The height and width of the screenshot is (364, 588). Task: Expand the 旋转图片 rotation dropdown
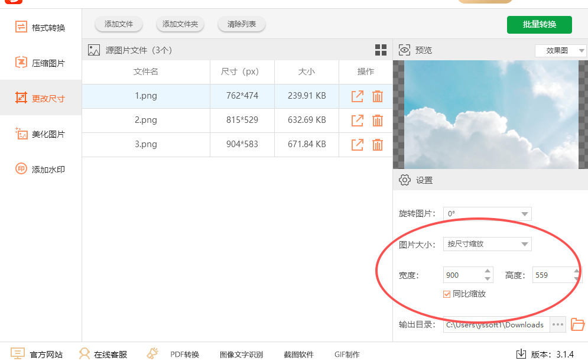(487, 214)
